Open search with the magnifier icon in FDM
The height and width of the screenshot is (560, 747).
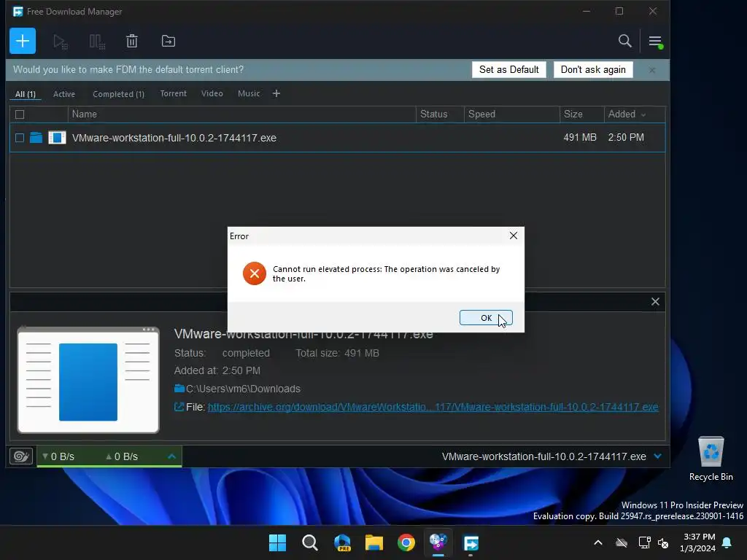pos(624,41)
